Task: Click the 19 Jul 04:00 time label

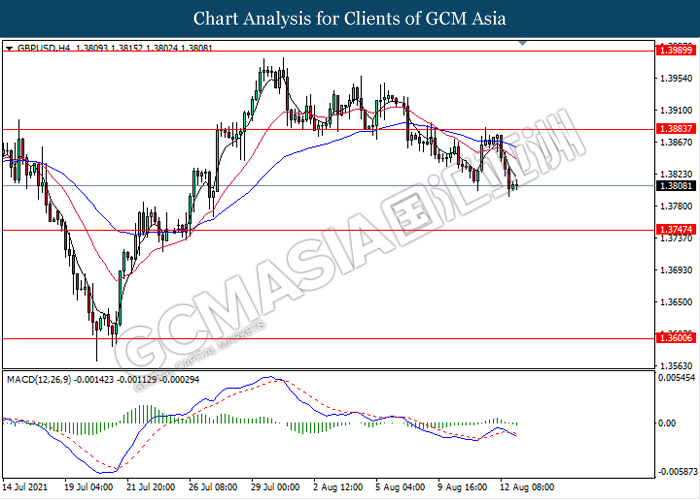Action: 89,487
